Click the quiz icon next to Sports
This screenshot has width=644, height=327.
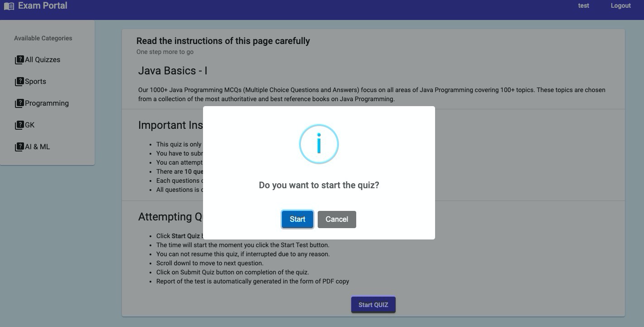click(19, 81)
